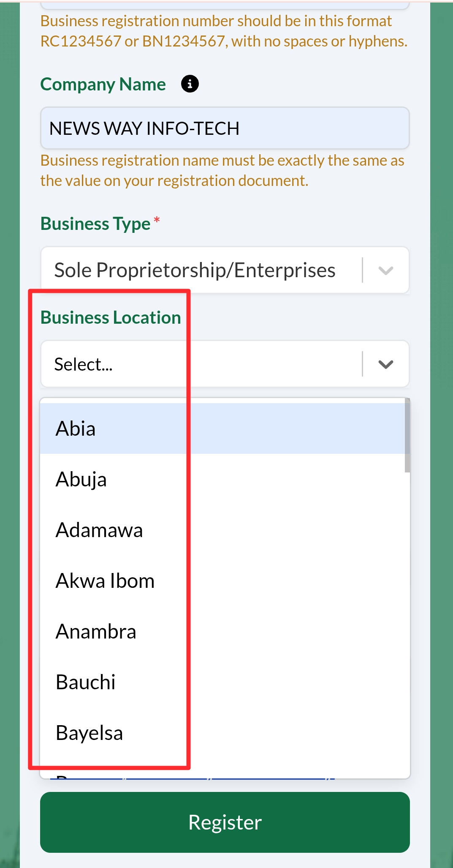This screenshot has width=453, height=868.
Task: Click the Company Name input field
Action: point(225,128)
